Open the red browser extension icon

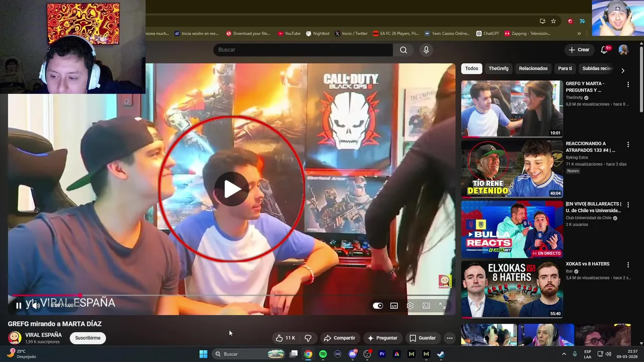click(570, 21)
